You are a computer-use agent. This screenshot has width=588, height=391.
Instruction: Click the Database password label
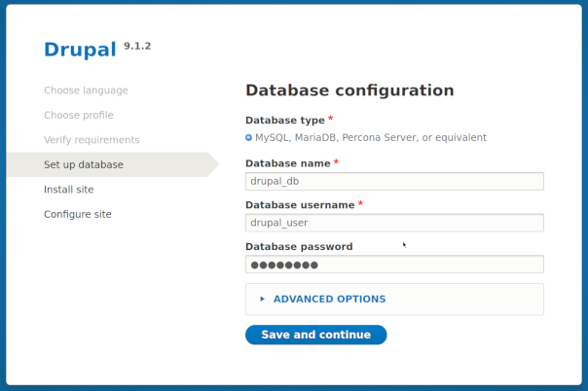point(299,246)
